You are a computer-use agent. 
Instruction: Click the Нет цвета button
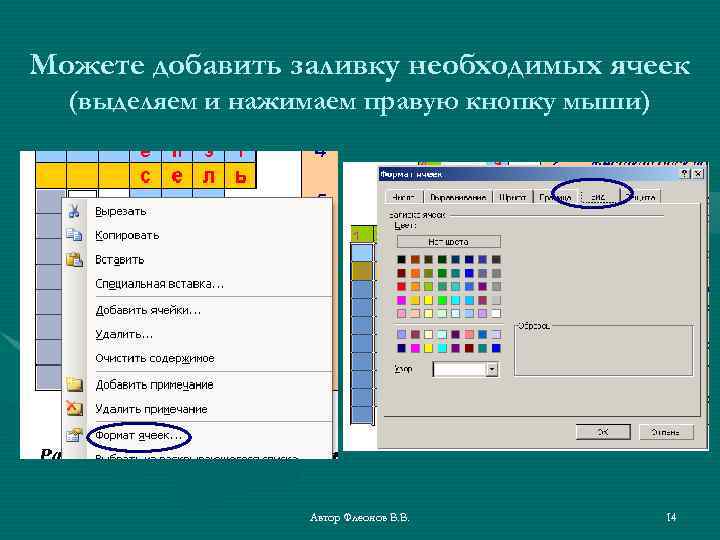coord(449,242)
